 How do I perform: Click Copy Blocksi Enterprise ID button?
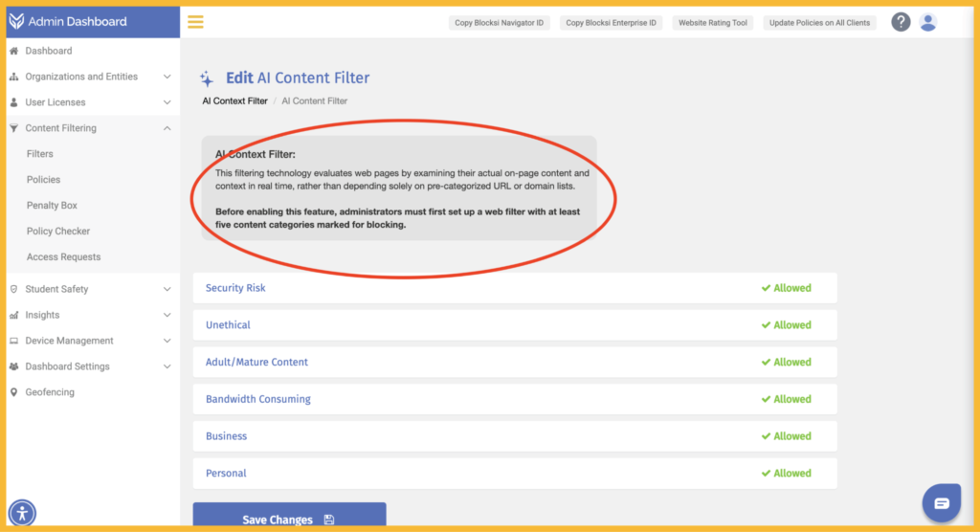612,23
